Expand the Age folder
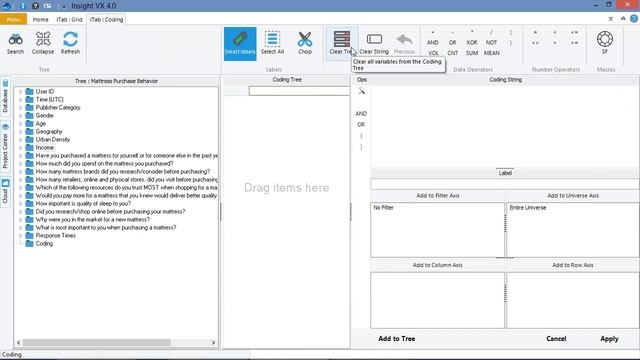 (x=20, y=123)
